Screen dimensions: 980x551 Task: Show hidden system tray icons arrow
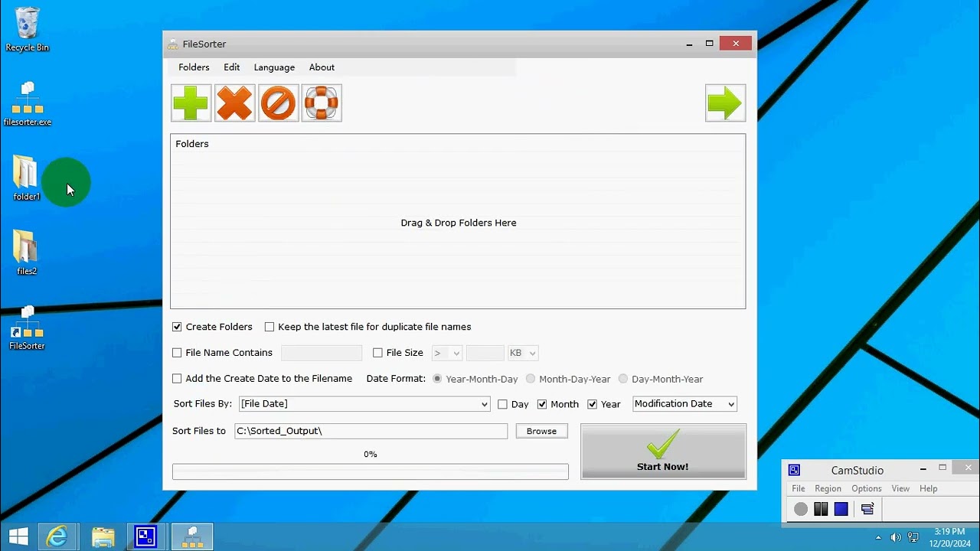[x=878, y=537]
